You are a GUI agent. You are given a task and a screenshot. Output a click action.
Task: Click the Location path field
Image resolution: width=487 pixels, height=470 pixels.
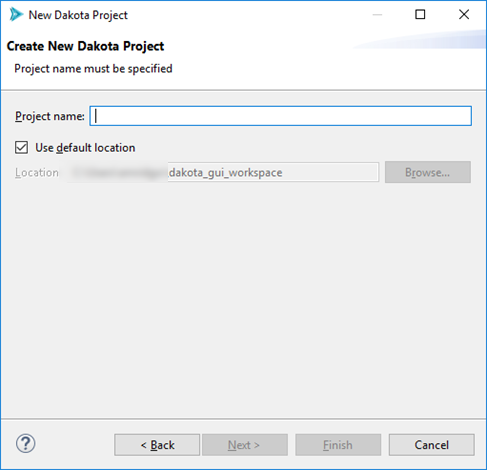223,172
